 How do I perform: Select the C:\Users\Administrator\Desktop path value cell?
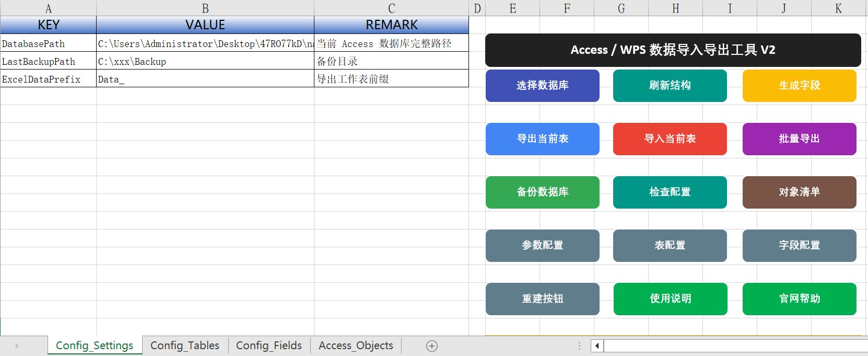pyautogui.click(x=205, y=43)
